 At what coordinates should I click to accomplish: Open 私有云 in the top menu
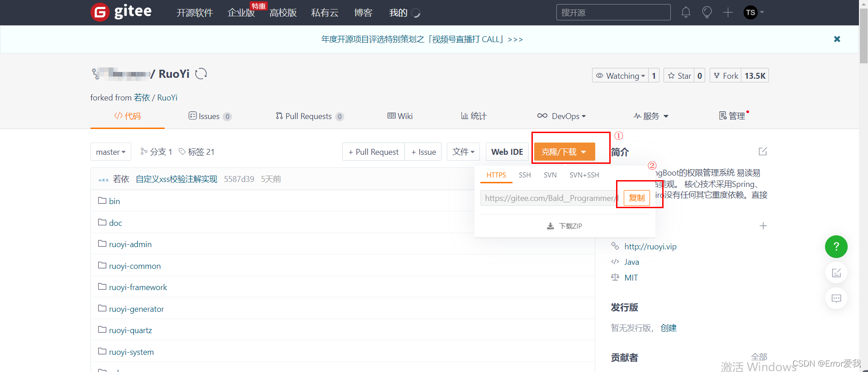(x=325, y=13)
